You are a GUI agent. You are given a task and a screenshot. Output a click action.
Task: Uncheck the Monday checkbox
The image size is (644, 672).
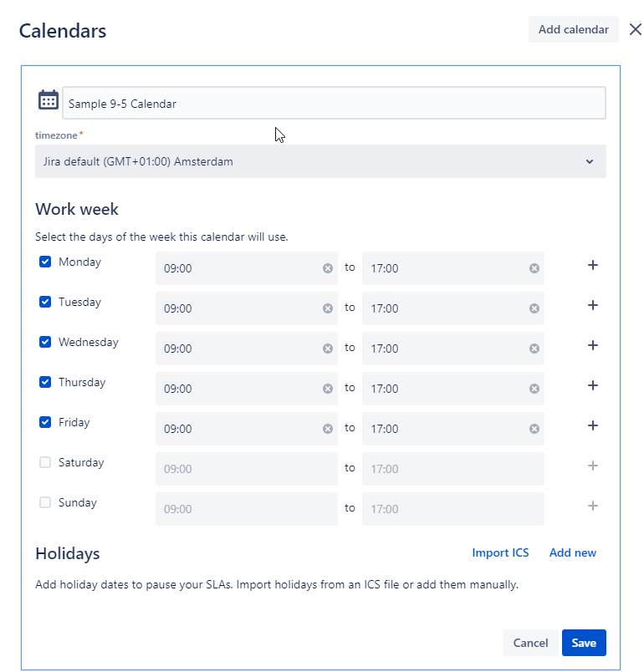(x=45, y=262)
